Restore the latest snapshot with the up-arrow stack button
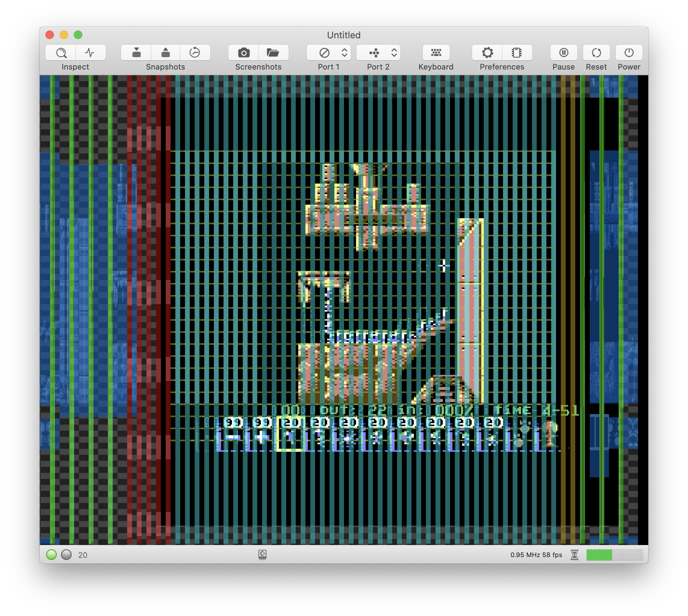 point(166,53)
